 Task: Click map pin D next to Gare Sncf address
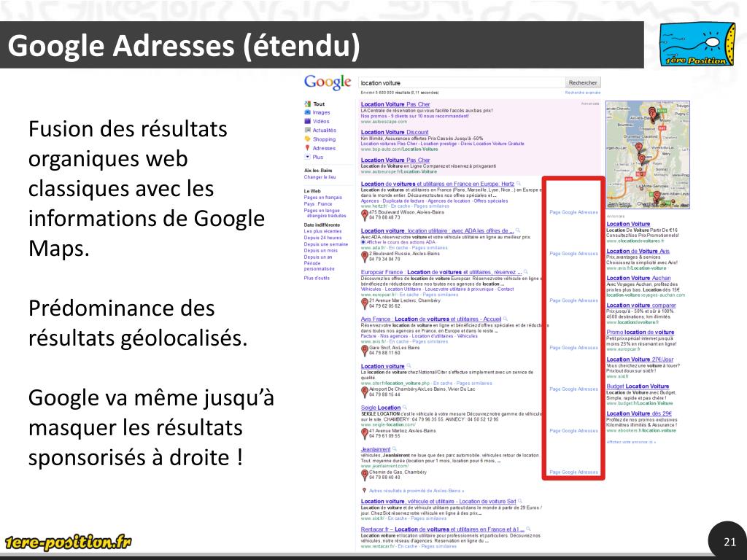click(365, 351)
